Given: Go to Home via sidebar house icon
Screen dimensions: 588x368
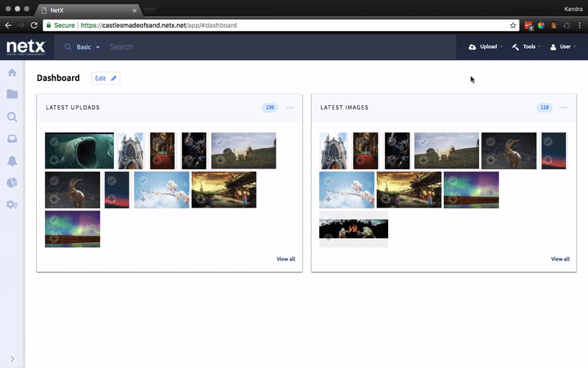Looking at the screenshot, I should click(12, 72).
